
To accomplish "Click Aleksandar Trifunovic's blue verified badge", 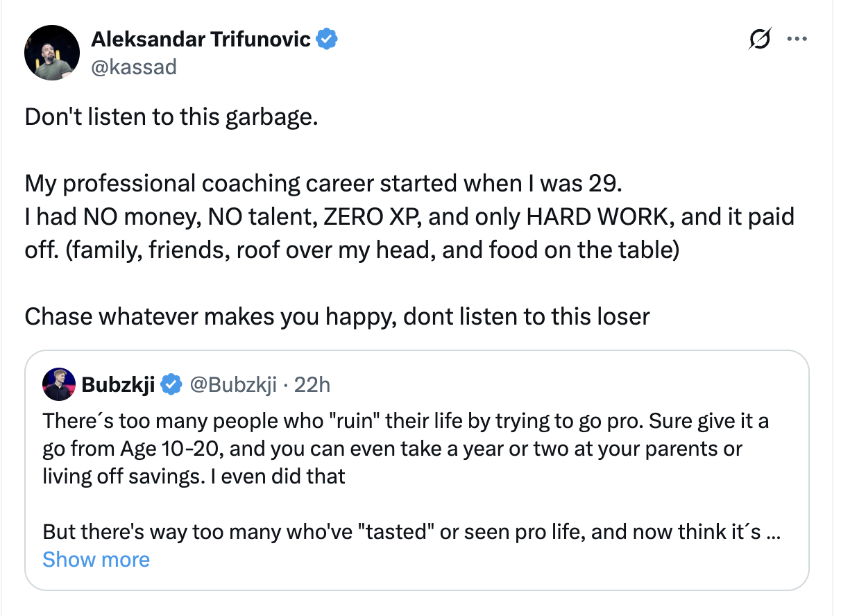I will pyautogui.click(x=327, y=39).
